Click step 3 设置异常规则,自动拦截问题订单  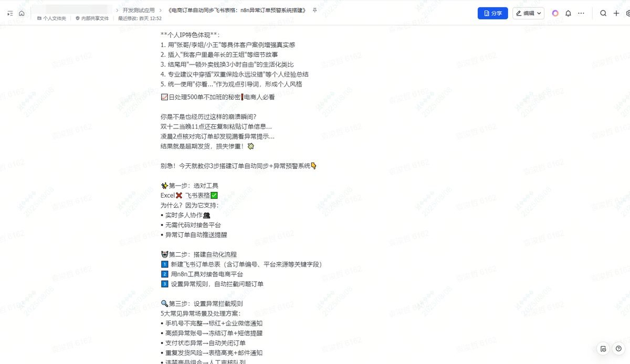[x=212, y=284]
